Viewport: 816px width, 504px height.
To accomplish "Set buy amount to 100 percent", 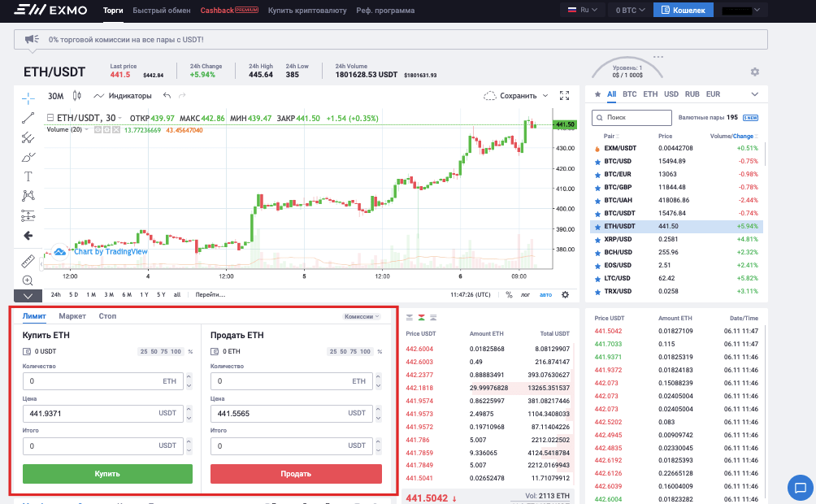I will [x=176, y=351].
